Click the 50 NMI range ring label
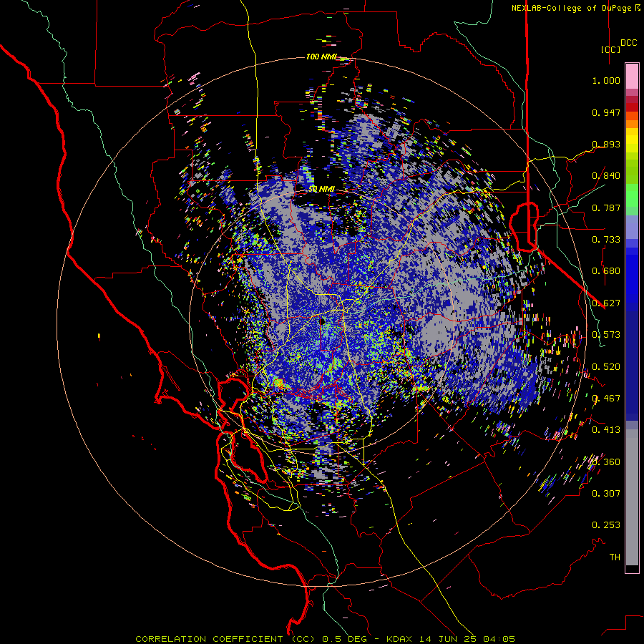Screen dimensions: 644x644 tap(321, 189)
